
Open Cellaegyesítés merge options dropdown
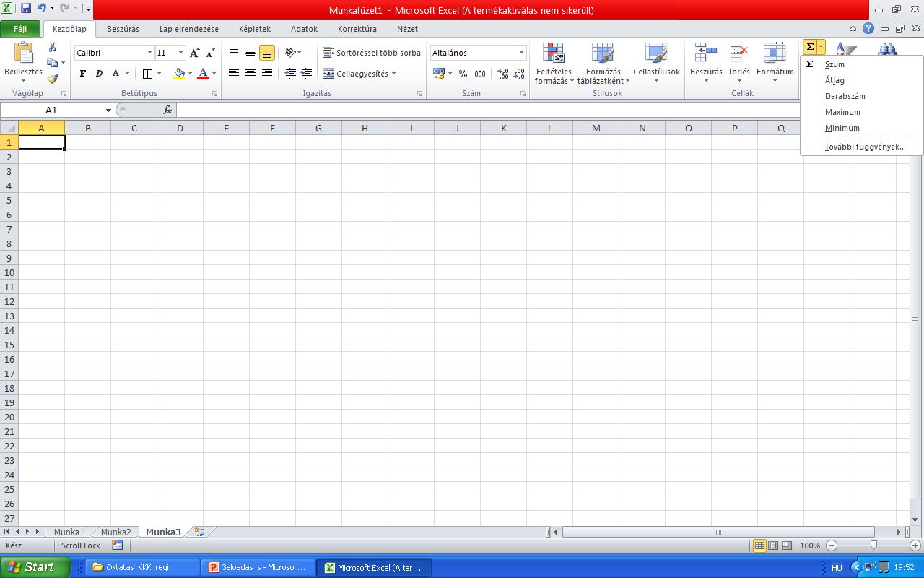point(394,74)
